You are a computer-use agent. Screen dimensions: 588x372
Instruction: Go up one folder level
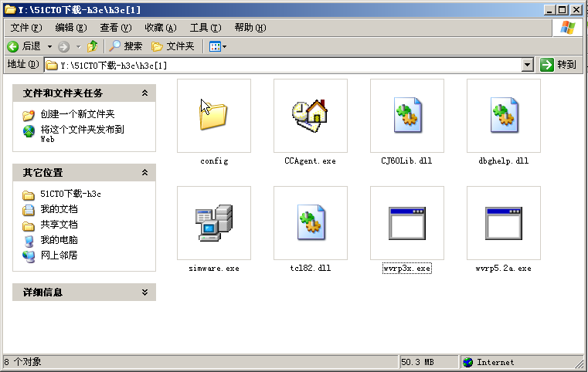click(92, 46)
